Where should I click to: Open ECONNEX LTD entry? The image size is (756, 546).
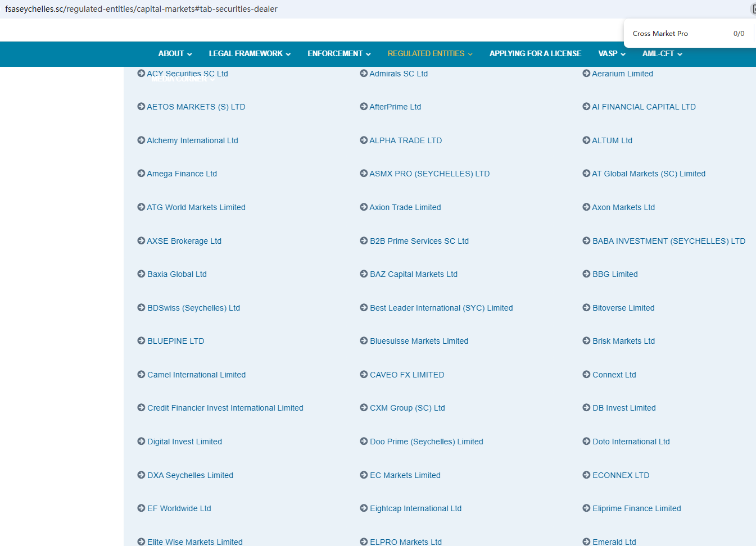(621, 475)
